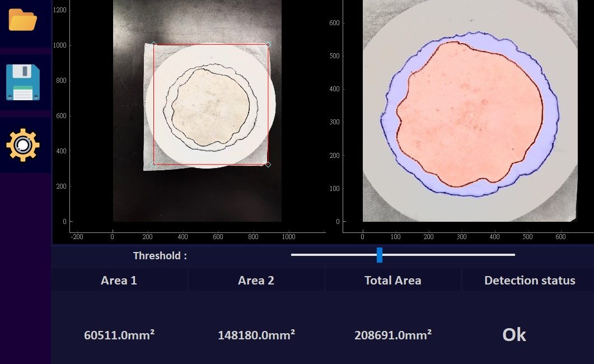Select the 208691.0mm² Total Area value
The width and height of the screenshot is (594, 364).
[x=392, y=335]
